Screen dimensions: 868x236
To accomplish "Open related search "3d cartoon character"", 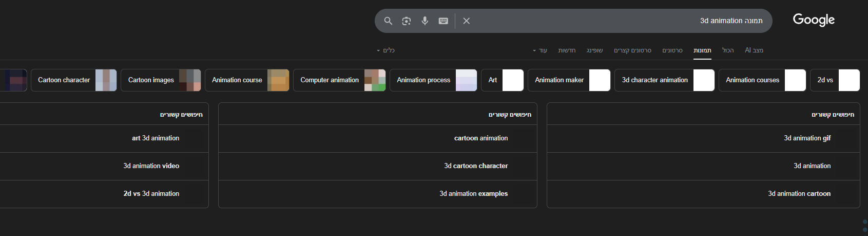I will [x=476, y=166].
